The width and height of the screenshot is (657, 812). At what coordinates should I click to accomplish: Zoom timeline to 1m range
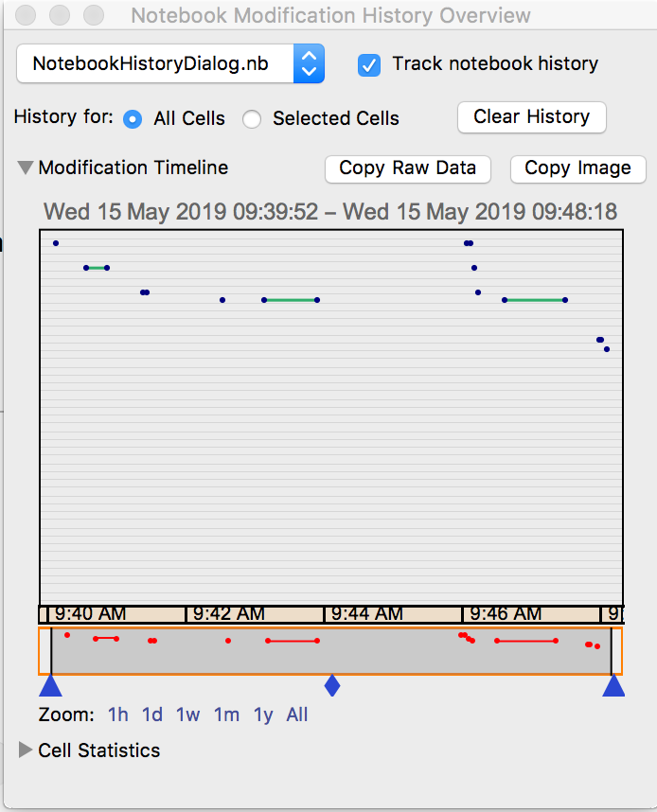click(x=226, y=715)
